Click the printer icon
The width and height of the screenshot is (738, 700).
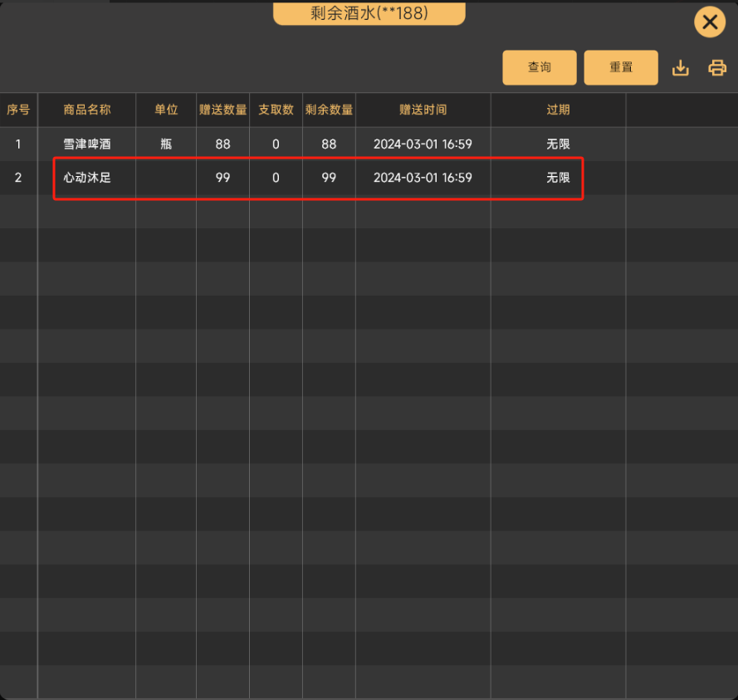point(716,68)
